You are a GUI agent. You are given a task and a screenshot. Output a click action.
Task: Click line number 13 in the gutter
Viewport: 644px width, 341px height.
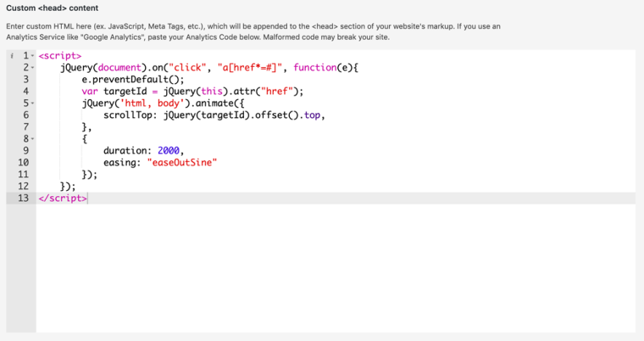(22, 198)
